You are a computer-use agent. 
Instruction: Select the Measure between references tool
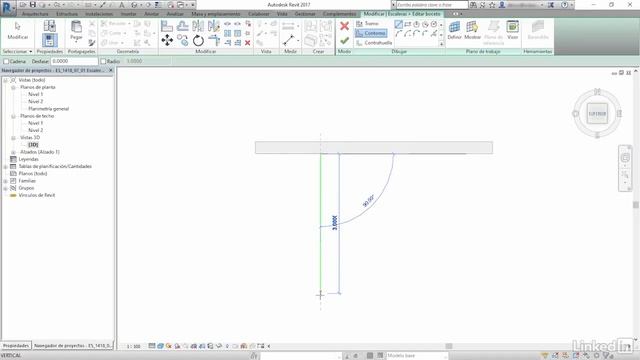click(289, 40)
